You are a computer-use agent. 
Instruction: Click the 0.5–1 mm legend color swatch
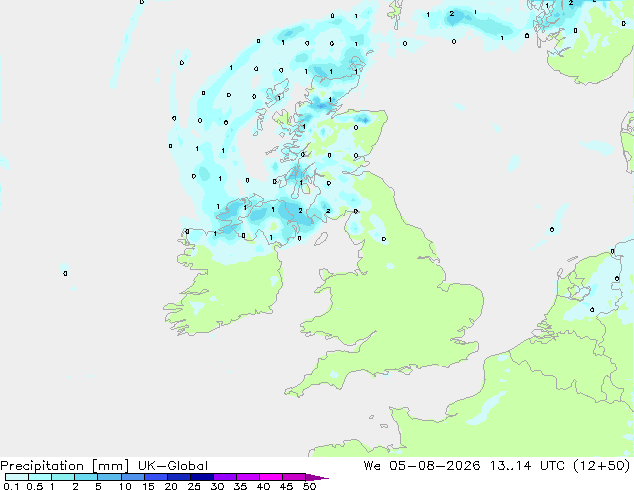(40, 477)
